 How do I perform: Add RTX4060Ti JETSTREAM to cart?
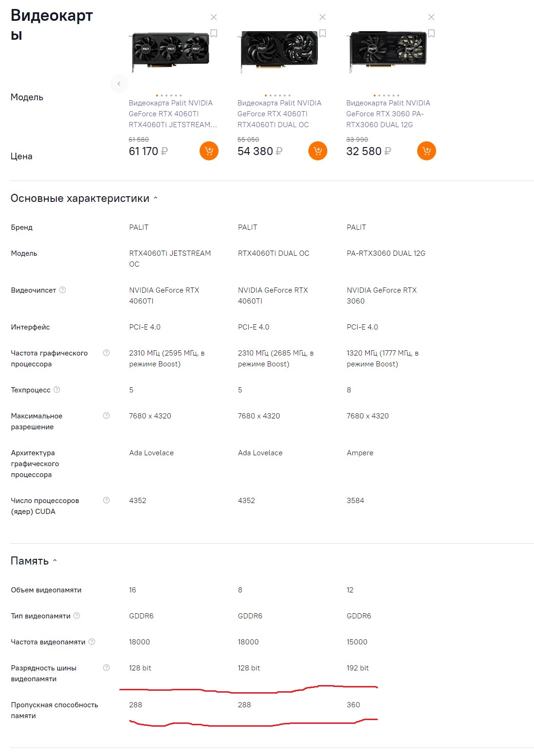coord(209,151)
